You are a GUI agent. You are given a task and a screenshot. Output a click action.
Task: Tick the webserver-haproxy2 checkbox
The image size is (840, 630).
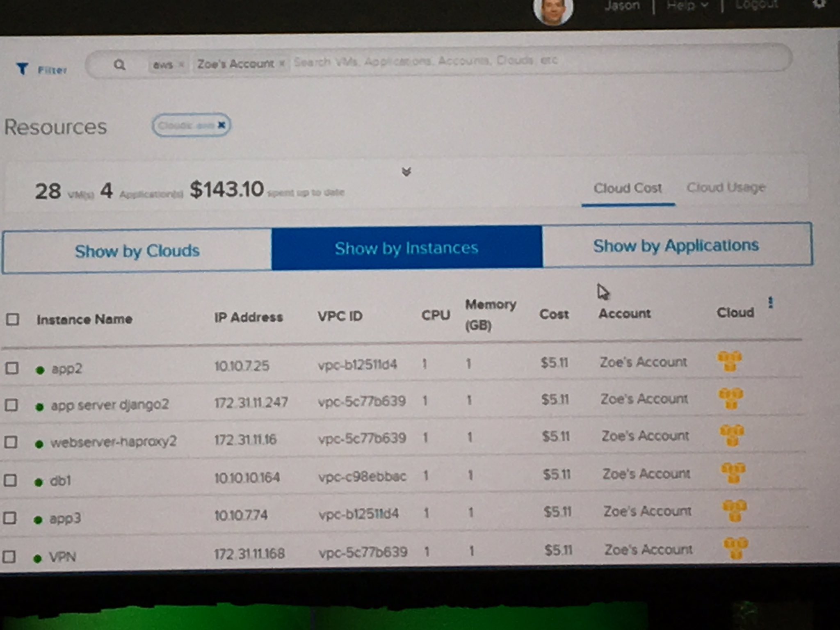11,442
